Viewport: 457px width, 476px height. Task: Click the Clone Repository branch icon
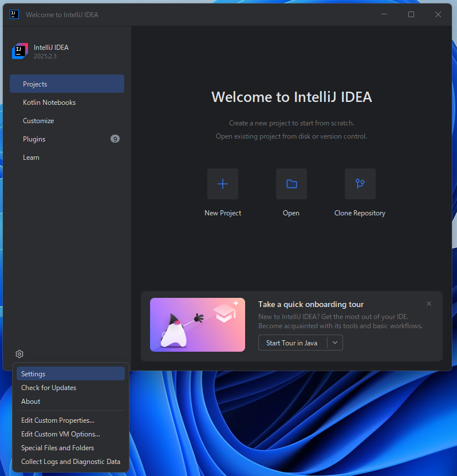click(x=360, y=184)
